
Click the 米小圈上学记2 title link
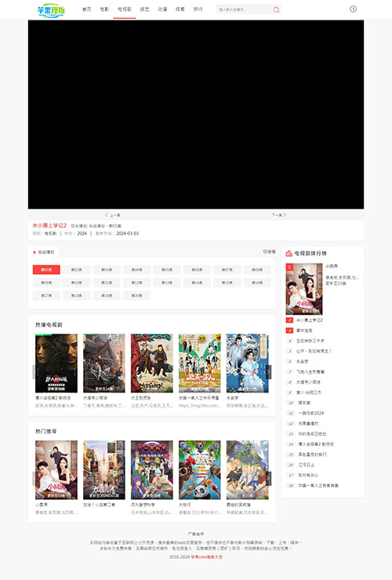click(49, 225)
